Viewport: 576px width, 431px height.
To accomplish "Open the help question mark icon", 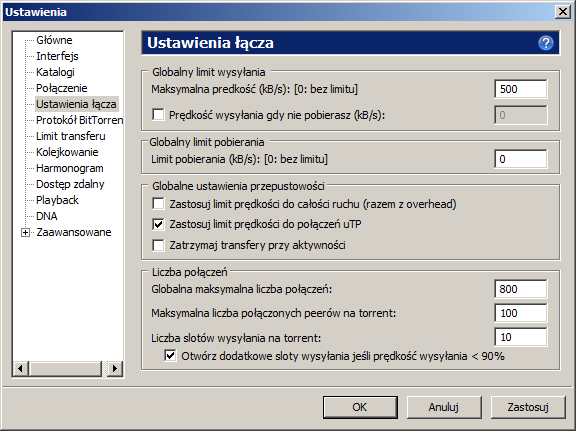I will click(546, 43).
